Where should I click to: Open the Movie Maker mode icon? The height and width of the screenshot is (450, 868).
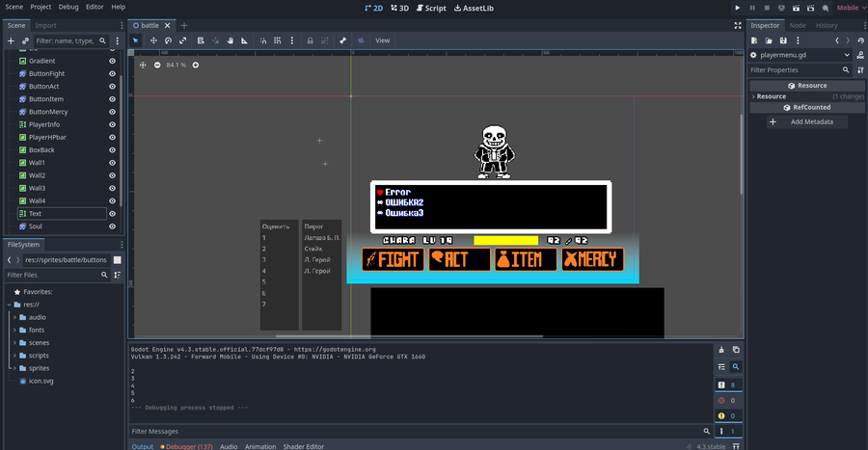(826, 8)
